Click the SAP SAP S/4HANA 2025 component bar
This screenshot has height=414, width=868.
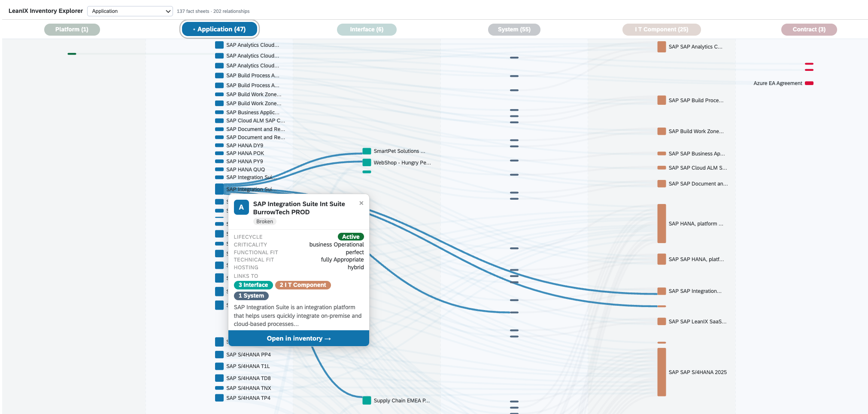662,372
